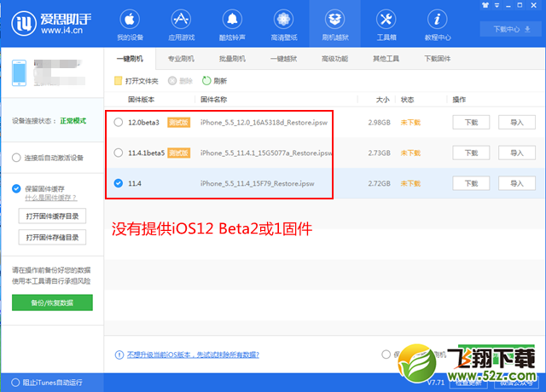Open 酷炫铃声 ringtones section
The image size is (546, 392).
pyautogui.click(x=232, y=25)
